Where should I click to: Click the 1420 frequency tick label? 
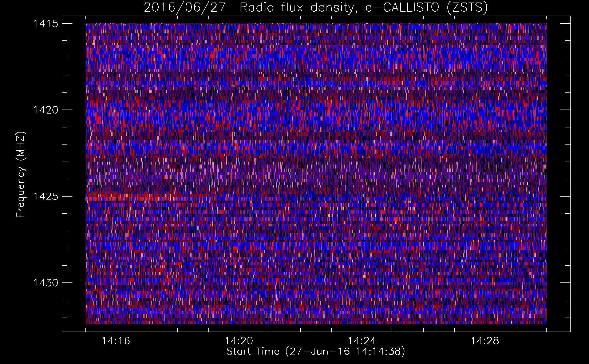click(46, 110)
